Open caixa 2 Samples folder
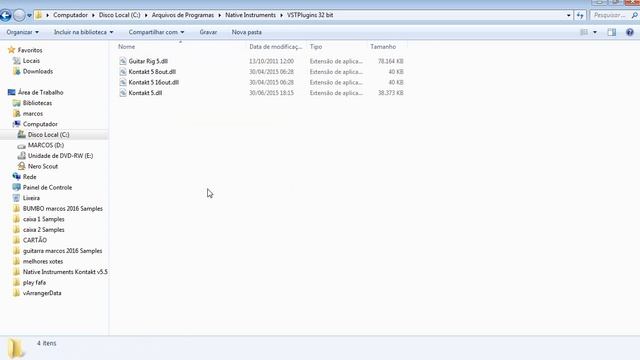The image size is (640, 360). pos(43,230)
